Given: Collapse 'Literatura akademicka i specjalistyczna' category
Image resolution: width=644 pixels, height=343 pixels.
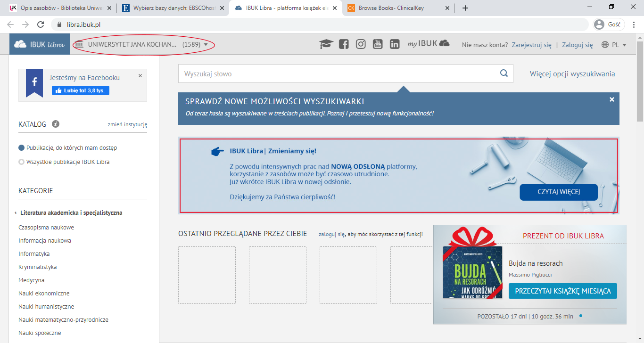Looking at the screenshot, I should tap(16, 213).
